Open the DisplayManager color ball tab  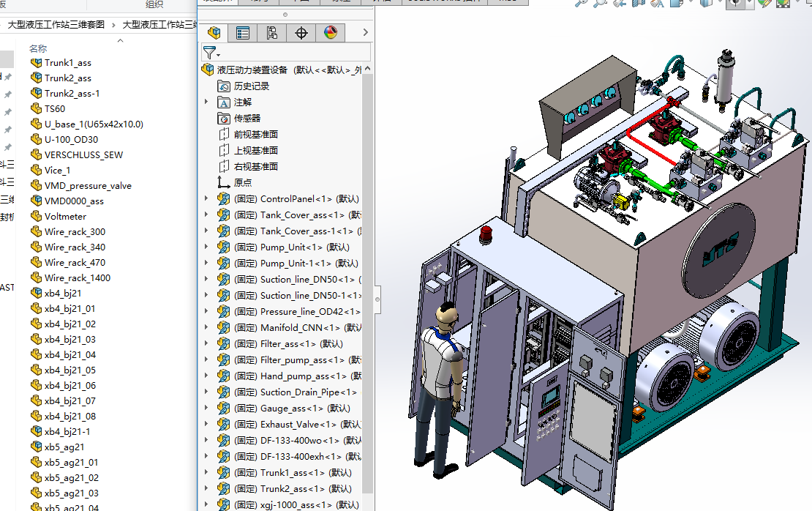click(331, 33)
